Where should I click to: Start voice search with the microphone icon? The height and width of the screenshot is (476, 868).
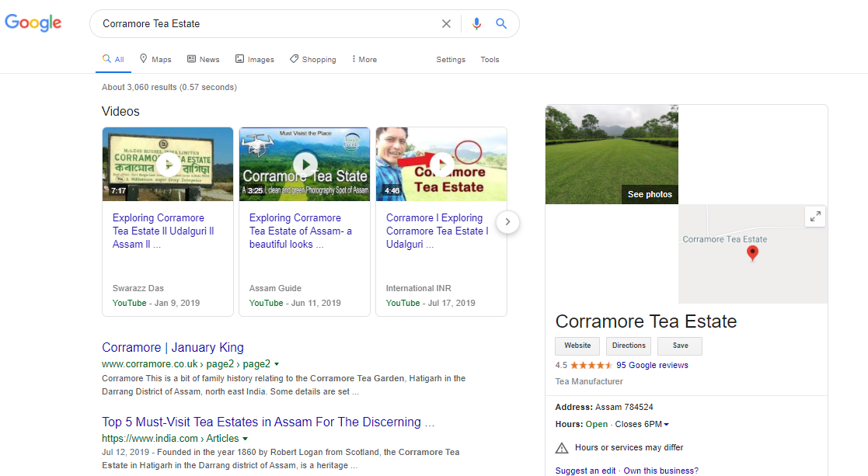[x=476, y=24]
